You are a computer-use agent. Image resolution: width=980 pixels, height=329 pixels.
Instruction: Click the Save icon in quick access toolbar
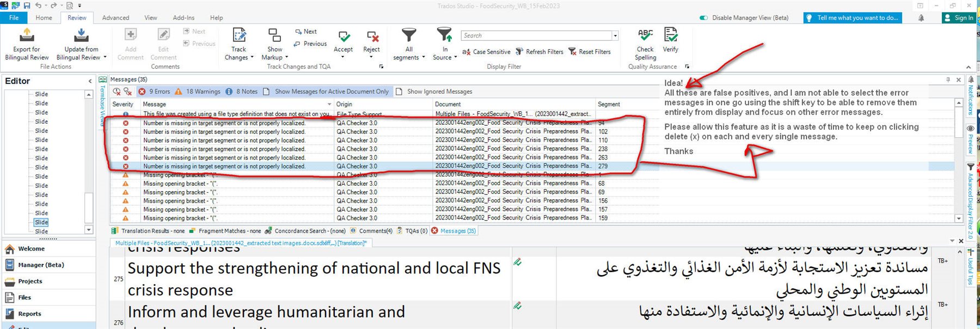(27, 5)
